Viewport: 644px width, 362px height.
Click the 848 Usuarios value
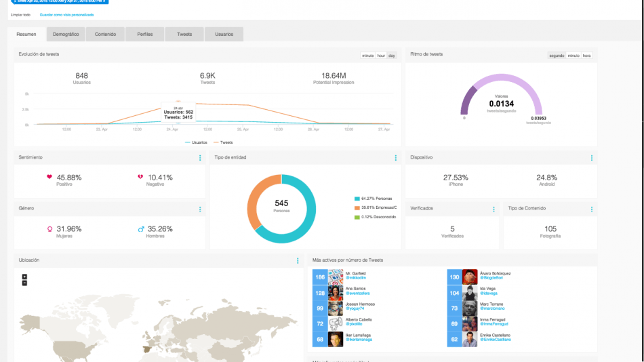click(x=82, y=76)
